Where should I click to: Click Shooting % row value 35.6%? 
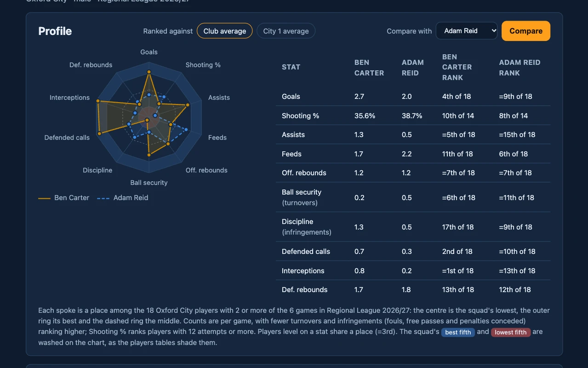tap(365, 116)
